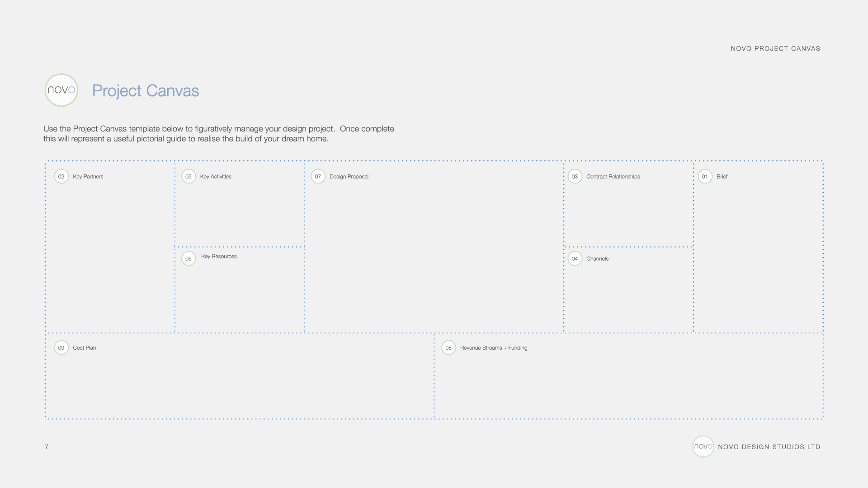
Task: Click the 04 Channels number badge
Action: [575, 259]
